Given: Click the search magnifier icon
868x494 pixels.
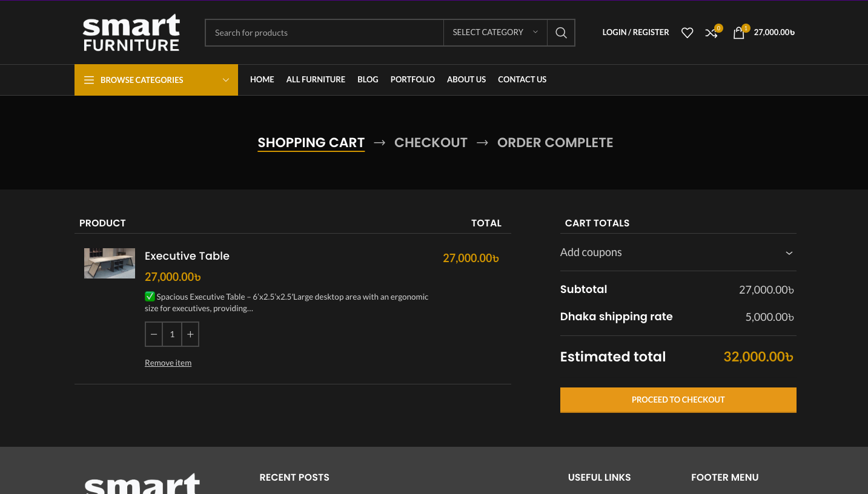Looking at the screenshot, I should click(x=561, y=33).
